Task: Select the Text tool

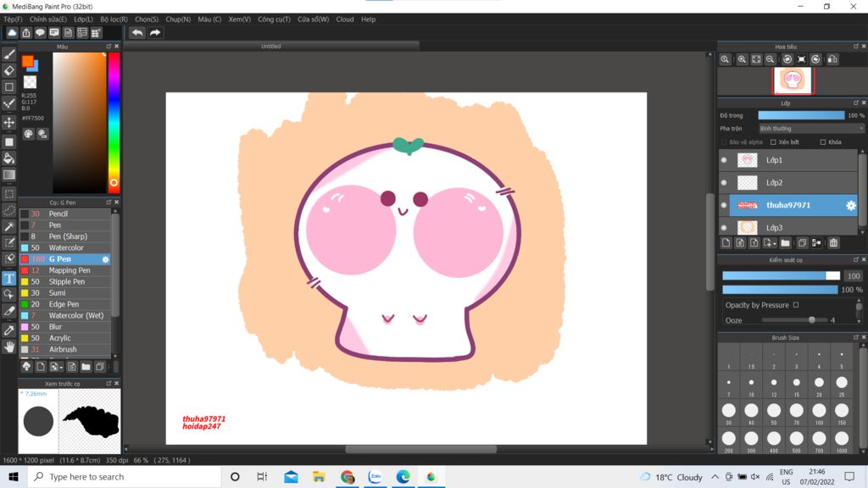Action: [9, 278]
